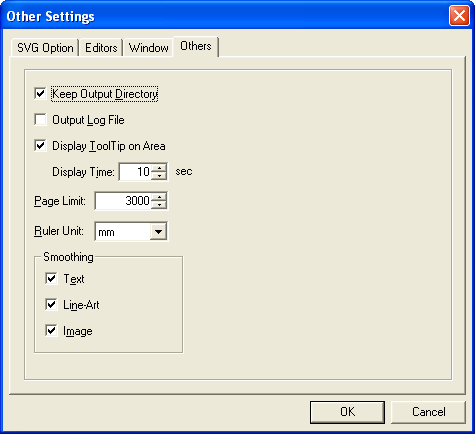Click the Page Limit value field

[x=123, y=201]
